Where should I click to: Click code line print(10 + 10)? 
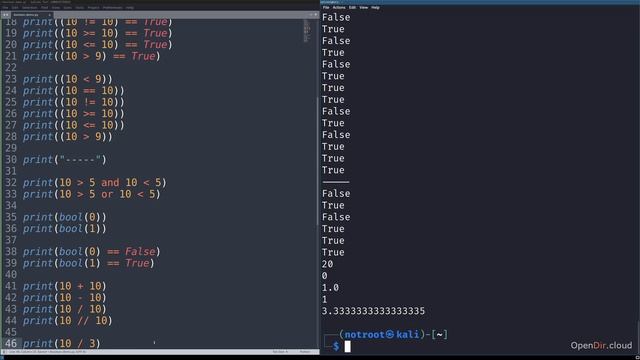64,286
